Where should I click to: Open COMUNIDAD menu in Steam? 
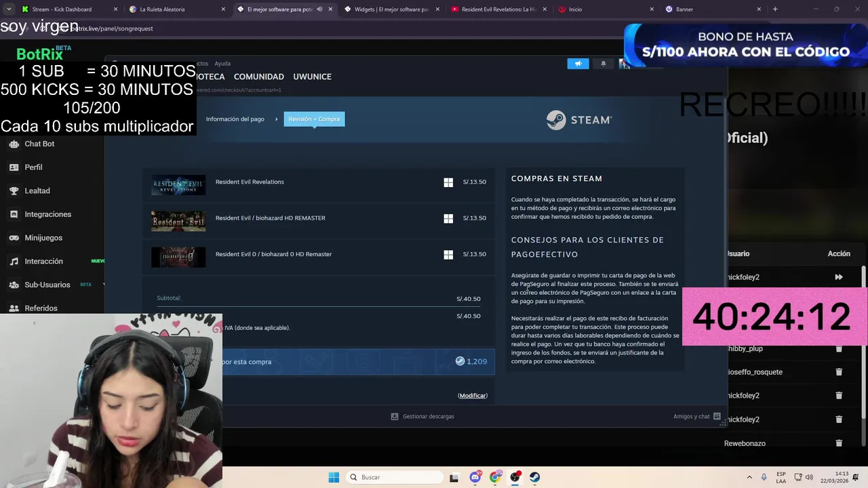click(258, 77)
